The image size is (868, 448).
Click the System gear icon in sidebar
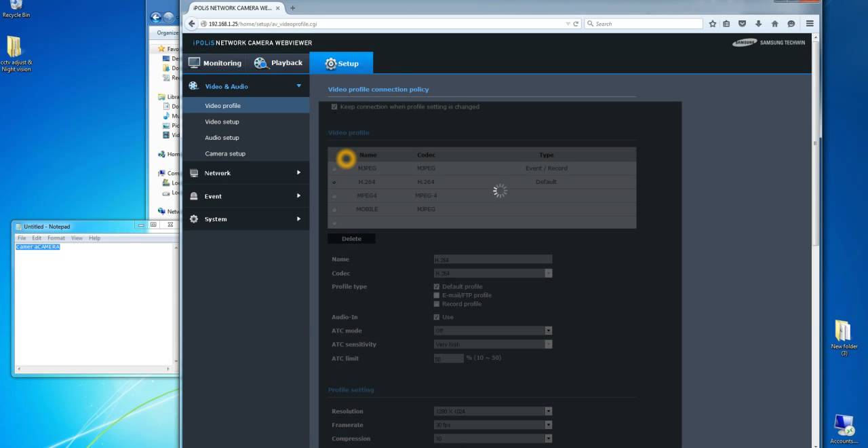pyautogui.click(x=194, y=219)
